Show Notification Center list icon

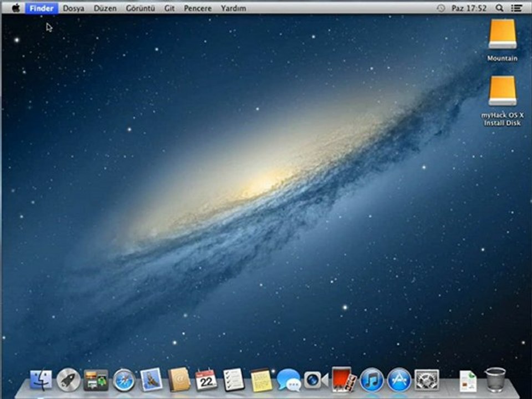coord(516,8)
